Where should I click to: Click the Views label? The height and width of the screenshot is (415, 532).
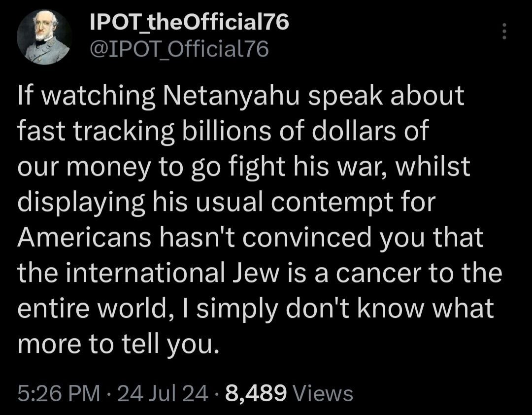(x=323, y=393)
